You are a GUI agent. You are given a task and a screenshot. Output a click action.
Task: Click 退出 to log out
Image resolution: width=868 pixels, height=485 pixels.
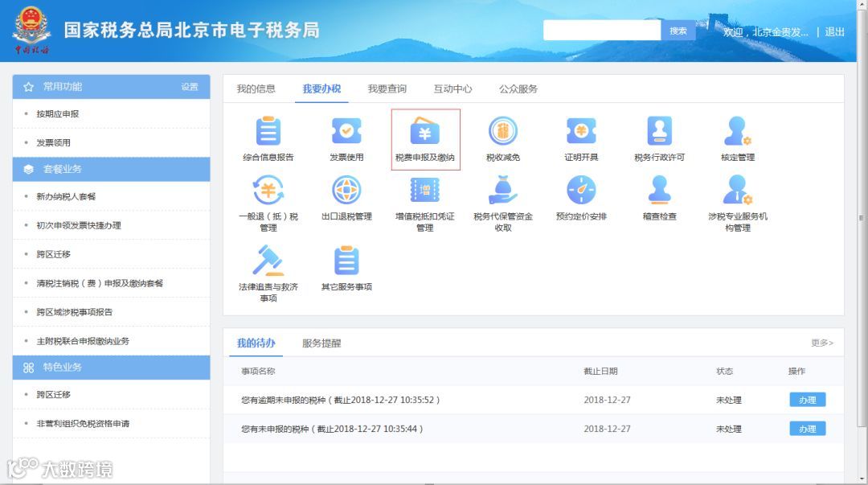pyautogui.click(x=834, y=32)
